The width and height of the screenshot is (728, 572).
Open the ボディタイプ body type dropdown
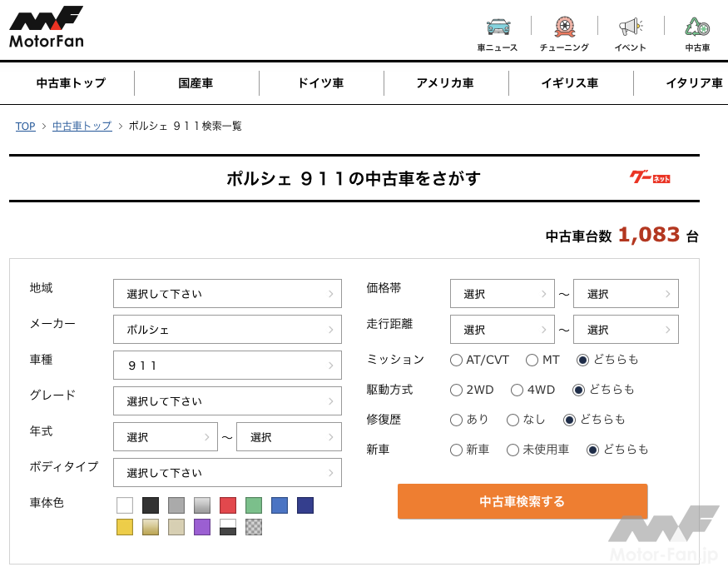(x=227, y=473)
